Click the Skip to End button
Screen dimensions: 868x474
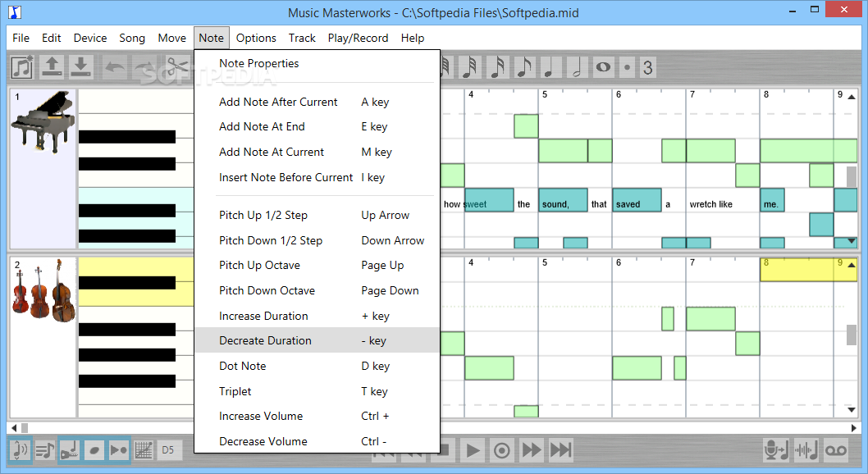[561, 449]
